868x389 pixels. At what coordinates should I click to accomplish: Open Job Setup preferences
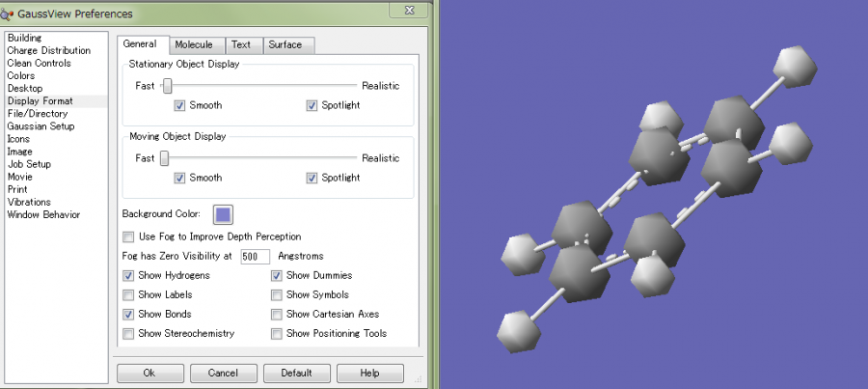(x=29, y=164)
